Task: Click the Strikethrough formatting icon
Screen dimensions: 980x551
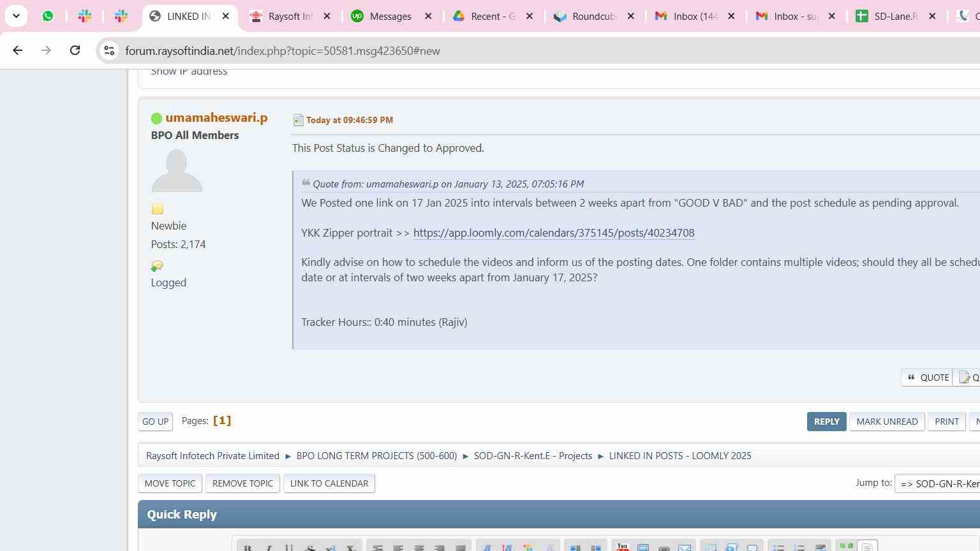Action: 309,547
